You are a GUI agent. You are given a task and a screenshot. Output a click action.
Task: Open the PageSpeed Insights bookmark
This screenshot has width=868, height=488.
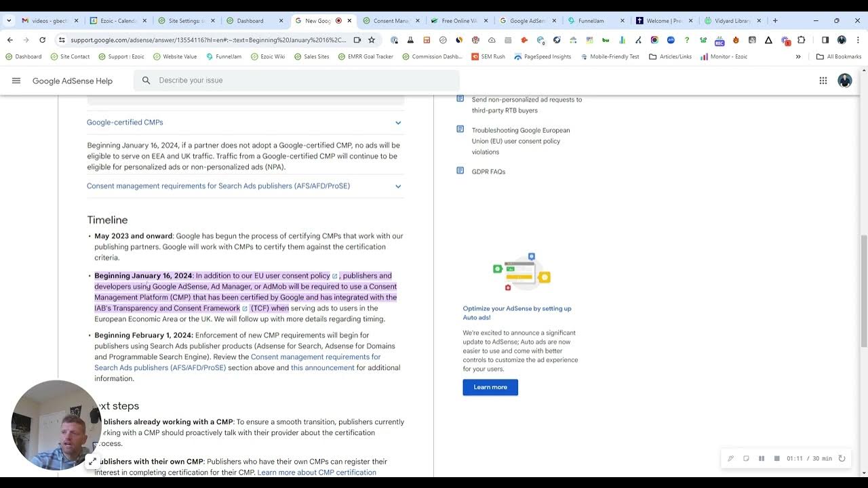point(542,57)
